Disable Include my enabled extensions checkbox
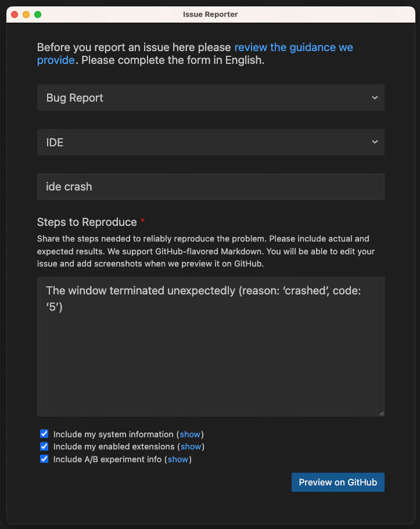This screenshot has height=529, width=420. pos(44,447)
